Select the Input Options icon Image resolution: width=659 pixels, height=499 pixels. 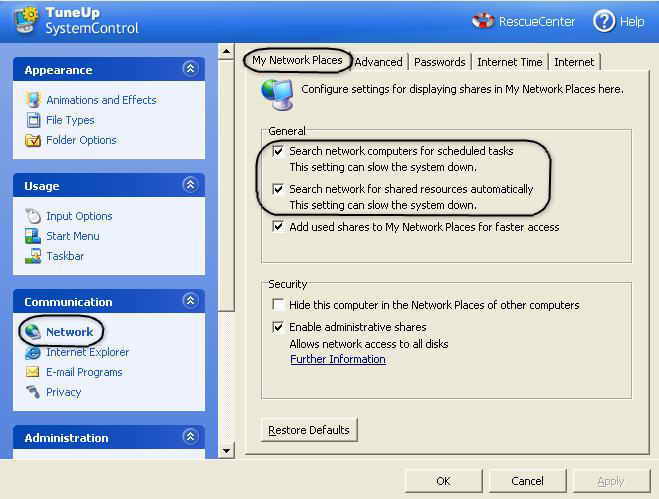click(x=33, y=216)
